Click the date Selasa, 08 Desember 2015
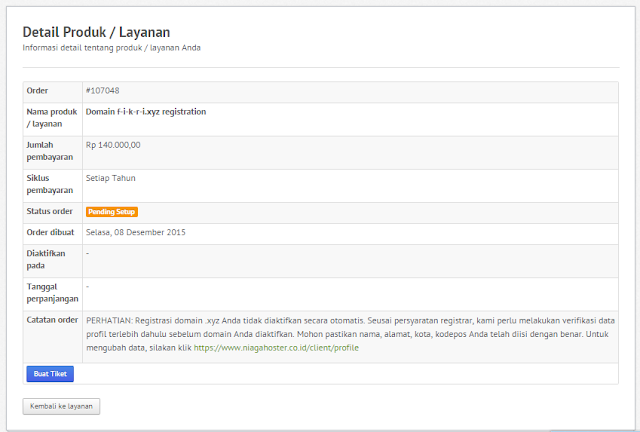640x432 pixels. click(136, 232)
